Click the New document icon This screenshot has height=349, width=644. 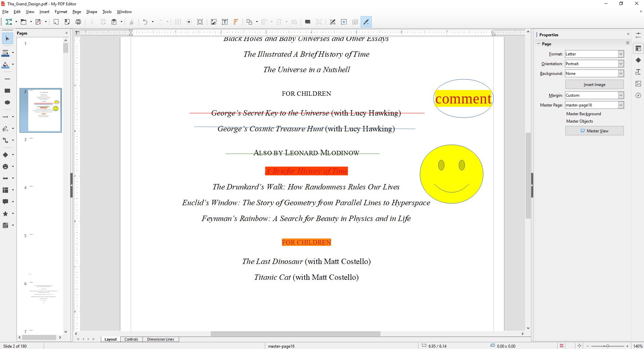tap(9, 22)
